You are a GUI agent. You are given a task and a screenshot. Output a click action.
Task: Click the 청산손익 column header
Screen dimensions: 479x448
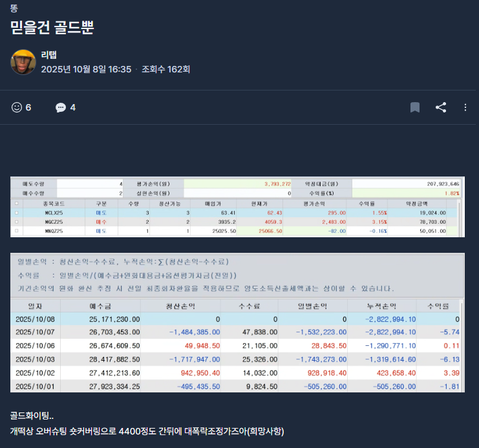coord(180,306)
